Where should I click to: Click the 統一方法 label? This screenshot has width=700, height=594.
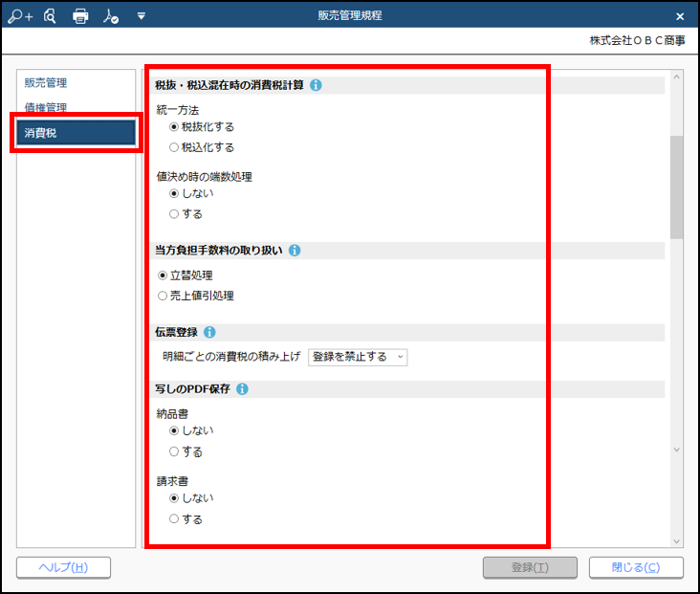click(178, 110)
